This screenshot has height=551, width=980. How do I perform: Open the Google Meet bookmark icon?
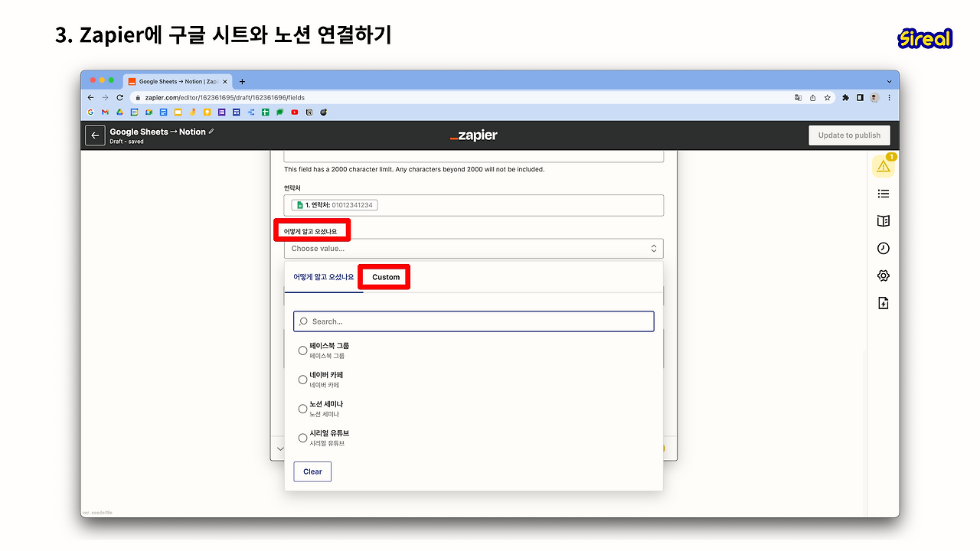pos(149,112)
